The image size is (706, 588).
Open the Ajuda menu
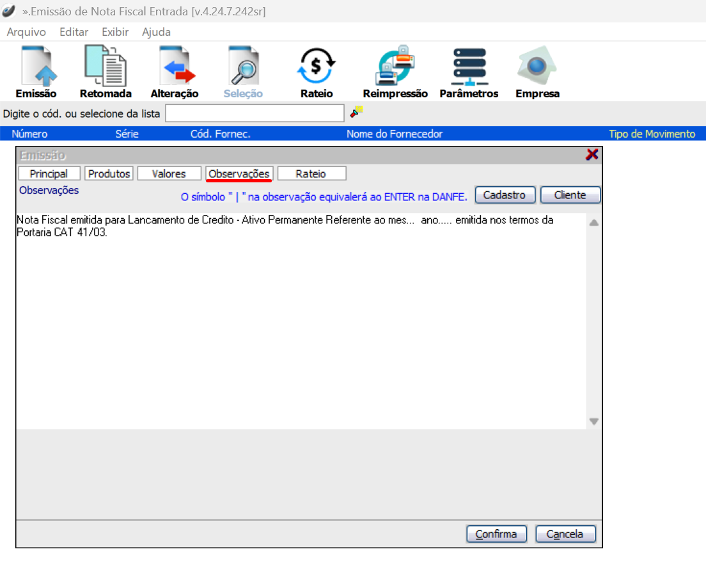point(156,32)
